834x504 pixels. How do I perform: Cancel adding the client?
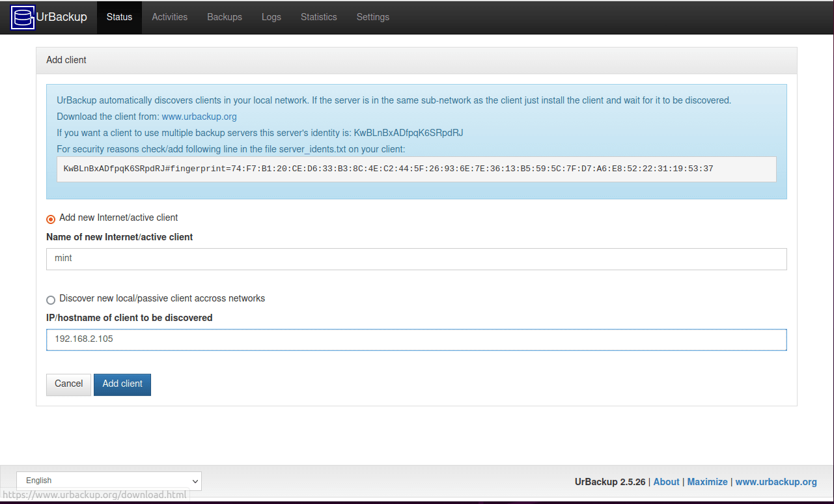click(68, 384)
